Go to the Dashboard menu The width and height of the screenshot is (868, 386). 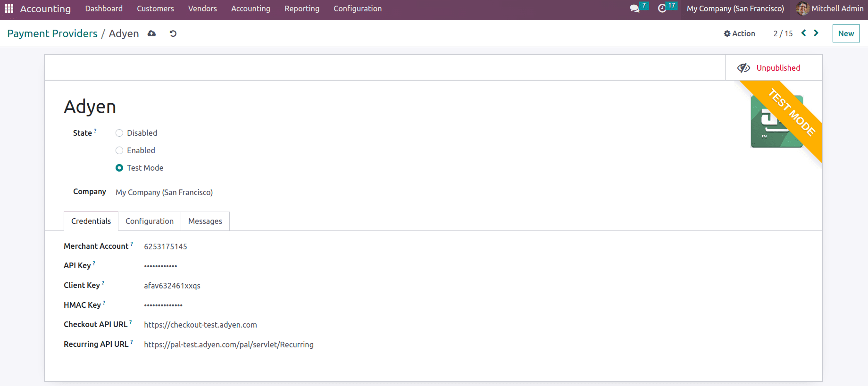[104, 8]
